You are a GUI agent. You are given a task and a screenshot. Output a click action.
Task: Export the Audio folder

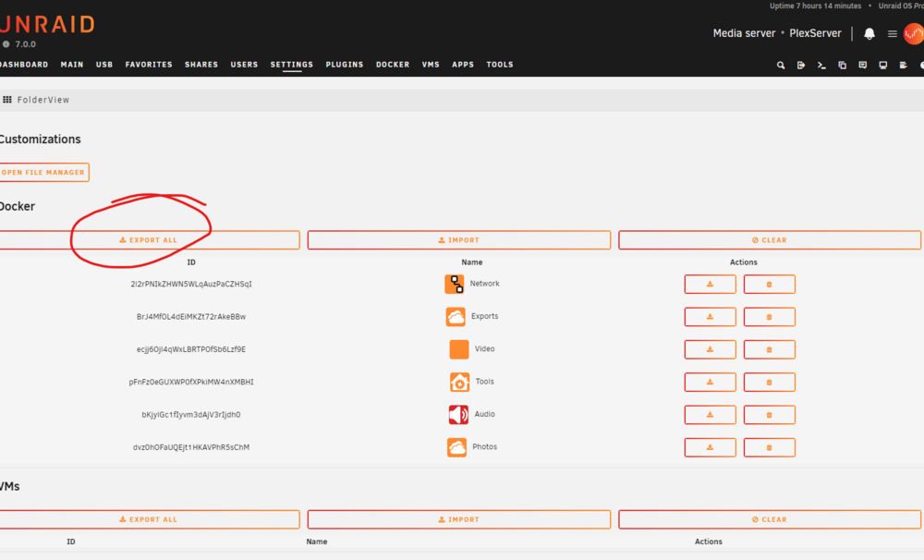click(x=710, y=414)
